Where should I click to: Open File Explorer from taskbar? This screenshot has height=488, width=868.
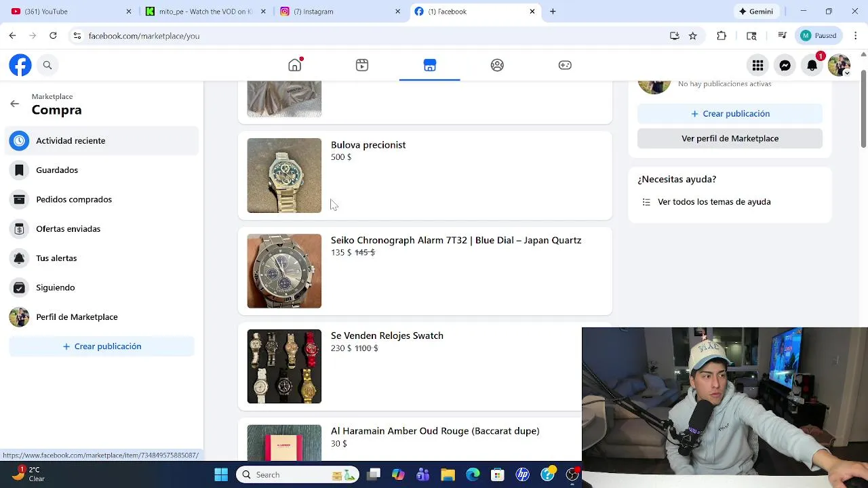[x=448, y=474]
